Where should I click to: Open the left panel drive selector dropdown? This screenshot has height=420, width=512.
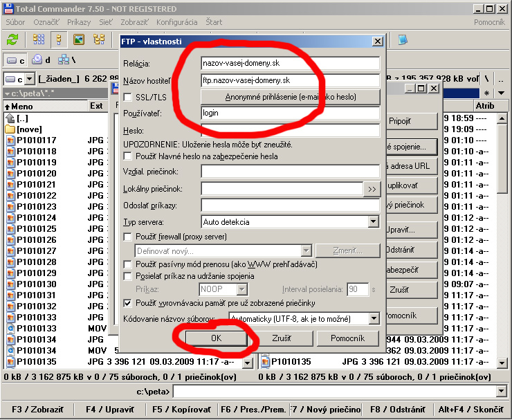(x=30, y=79)
